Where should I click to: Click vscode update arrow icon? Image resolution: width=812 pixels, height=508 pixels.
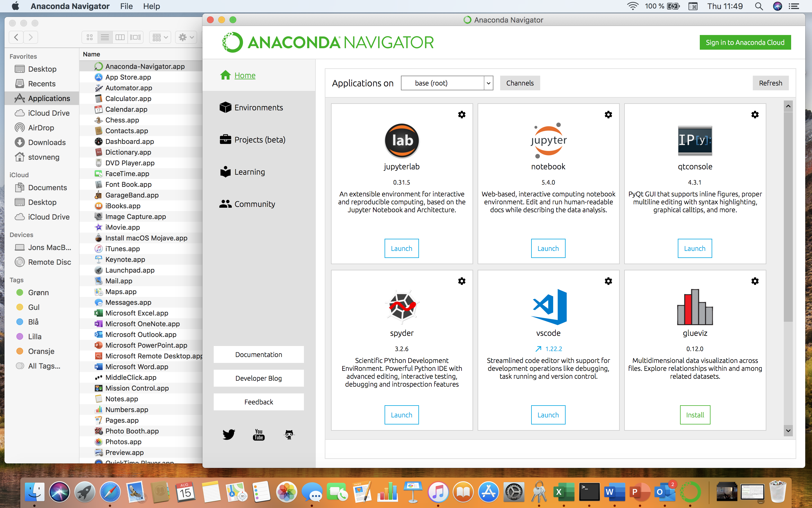click(x=538, y=349)
